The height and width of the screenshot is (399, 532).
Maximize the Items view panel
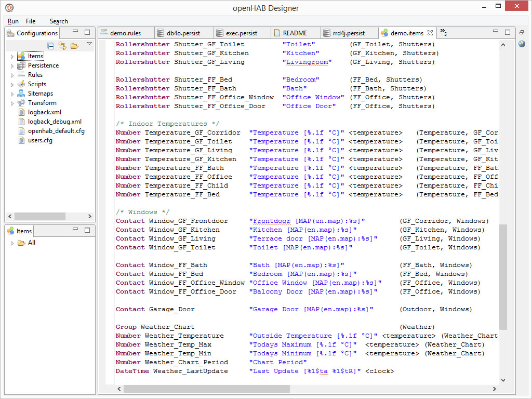87,230
